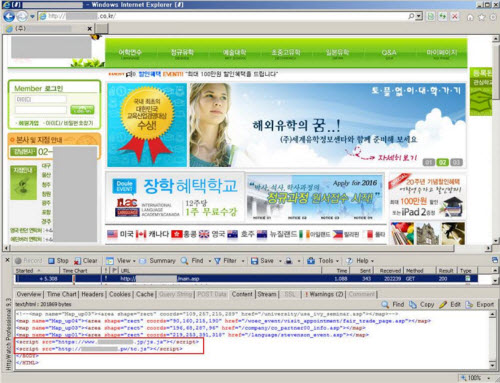Open the Help dropdown menu

pos(360,261)
